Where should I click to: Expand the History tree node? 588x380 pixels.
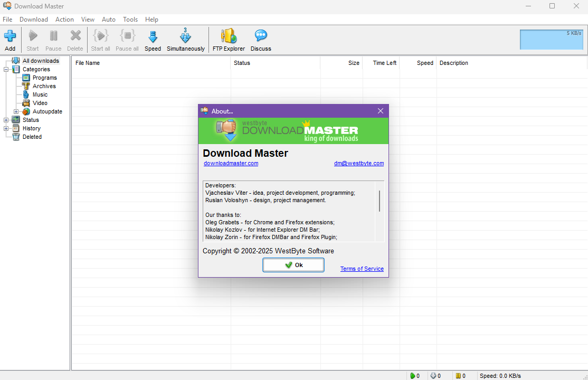pos(6,128)
